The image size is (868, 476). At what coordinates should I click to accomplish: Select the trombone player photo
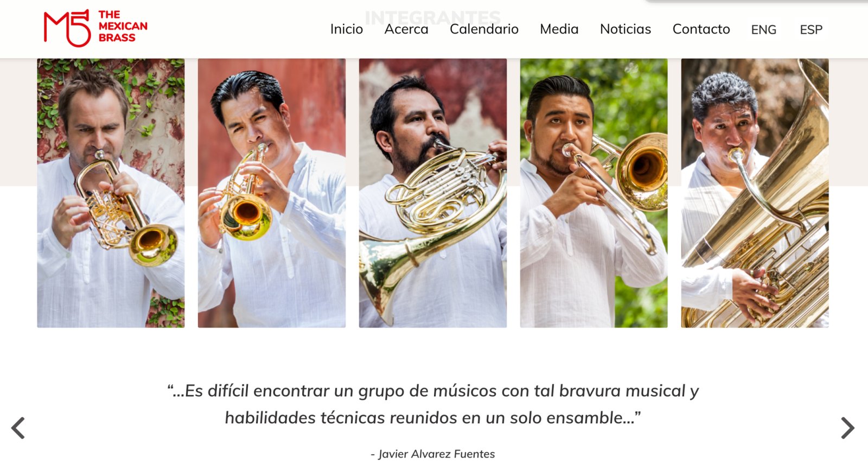pyautogui.click(x=594, y=193)
